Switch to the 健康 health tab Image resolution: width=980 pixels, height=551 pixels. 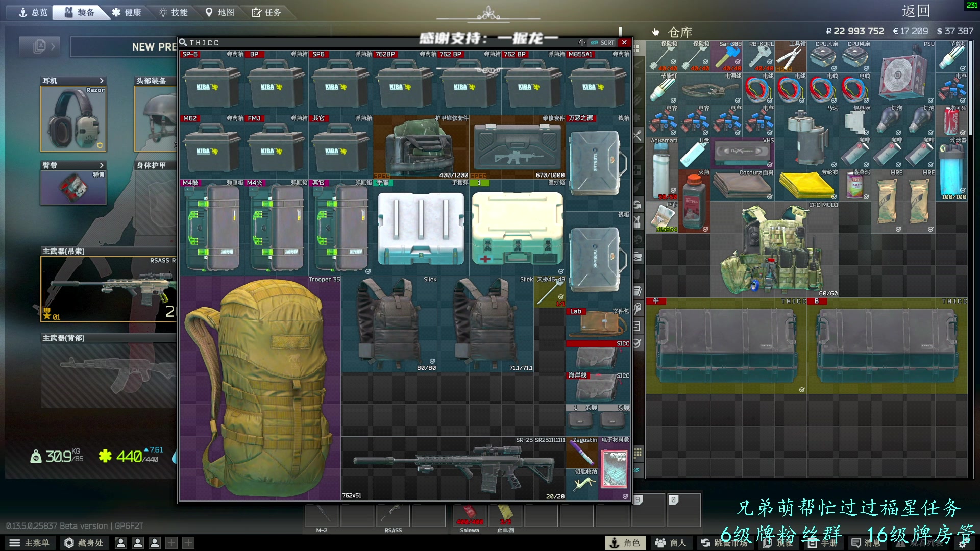pyautogui.click(x=127, y=12)
